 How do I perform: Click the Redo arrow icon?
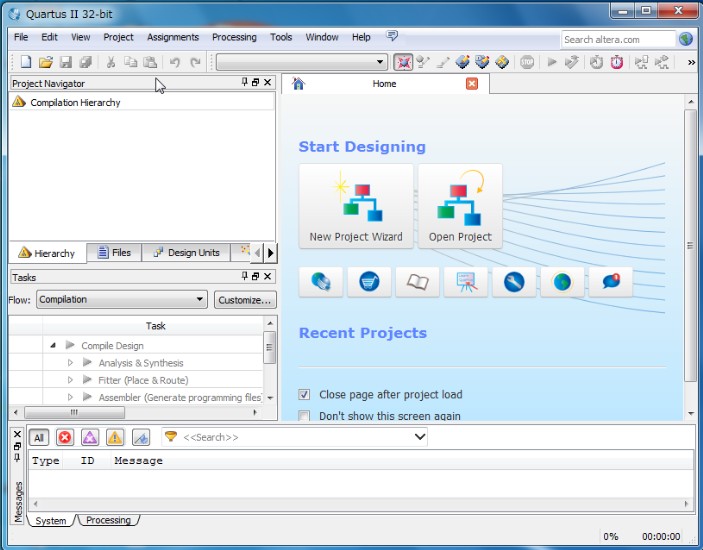tap(195, 62)
